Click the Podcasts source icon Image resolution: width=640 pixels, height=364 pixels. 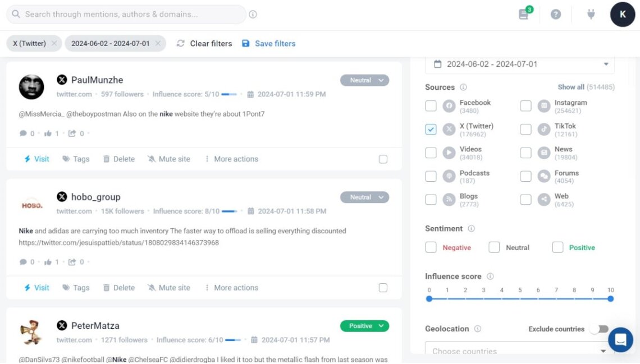(x=449, y=176)
